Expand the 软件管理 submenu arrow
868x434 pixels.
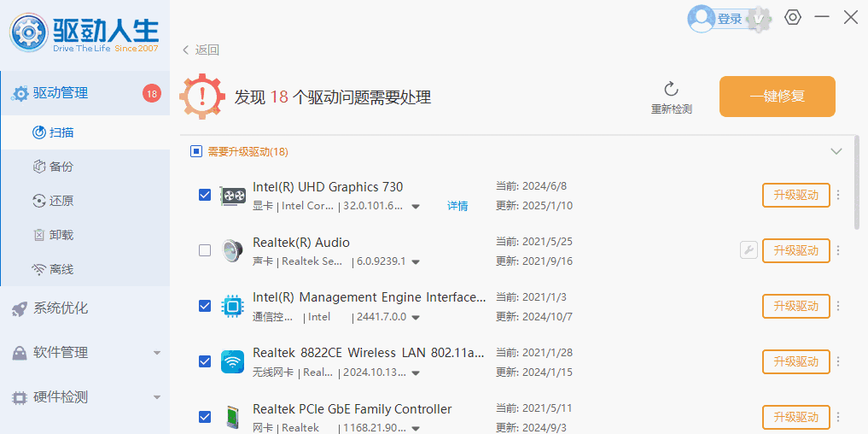click(157, 353)
